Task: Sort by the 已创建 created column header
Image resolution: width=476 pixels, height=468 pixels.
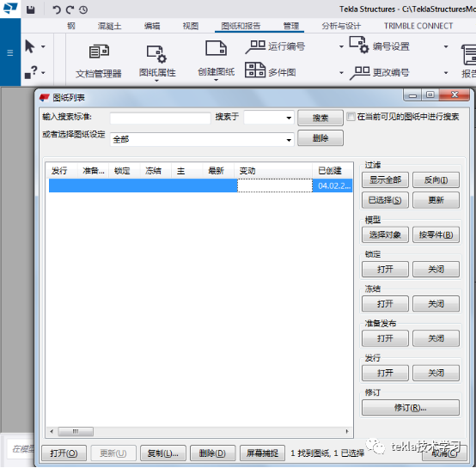Action: click(x=333, y=171)
